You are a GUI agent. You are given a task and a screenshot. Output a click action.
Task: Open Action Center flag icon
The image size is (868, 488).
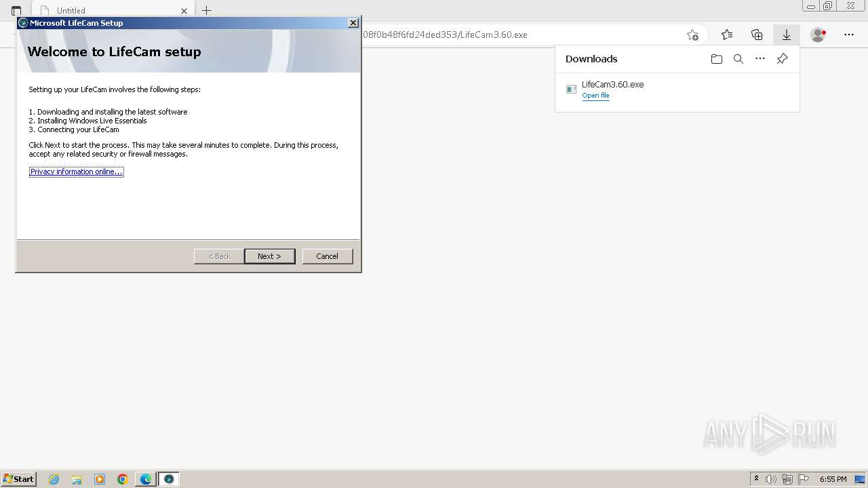click(x=804, y=479)
